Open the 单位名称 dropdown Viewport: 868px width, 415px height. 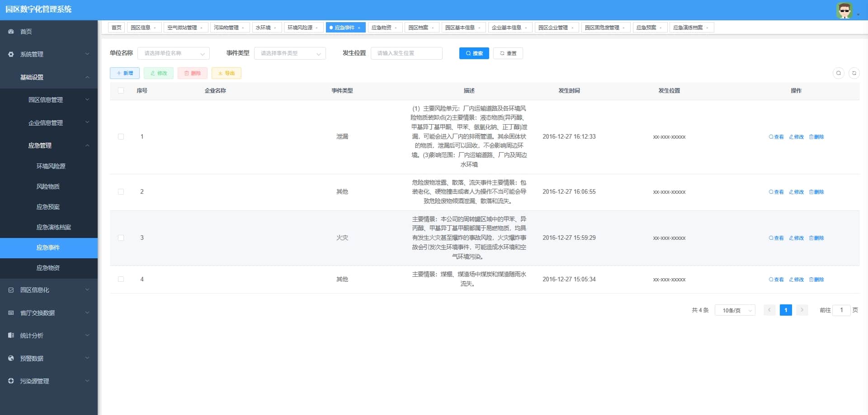click(174, 53)
